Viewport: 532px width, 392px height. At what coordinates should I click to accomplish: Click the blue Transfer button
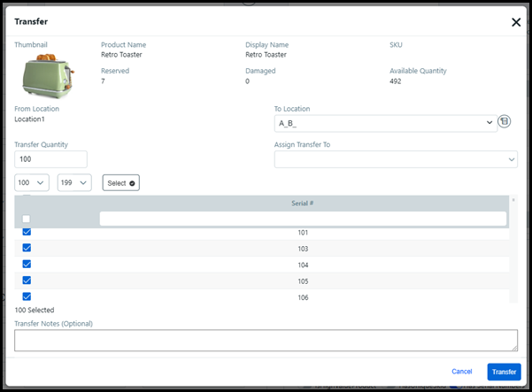pyautogui.click(x=504, y=372)
